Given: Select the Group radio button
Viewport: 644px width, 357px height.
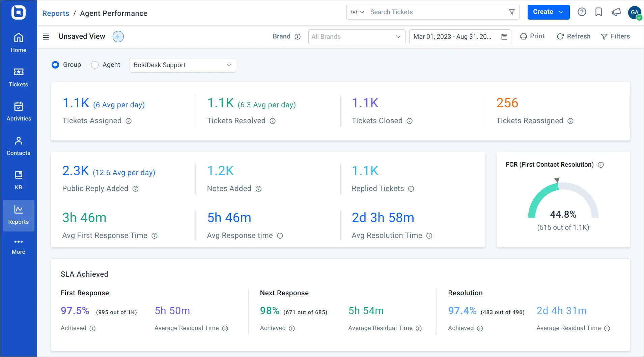Looking at the screenshot, I should coord(55,65).
